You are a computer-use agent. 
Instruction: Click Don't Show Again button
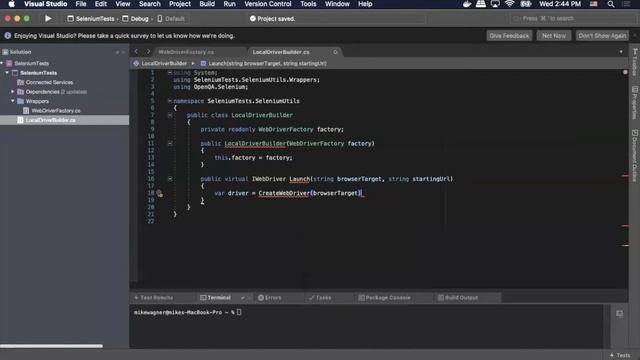(602, 36)
